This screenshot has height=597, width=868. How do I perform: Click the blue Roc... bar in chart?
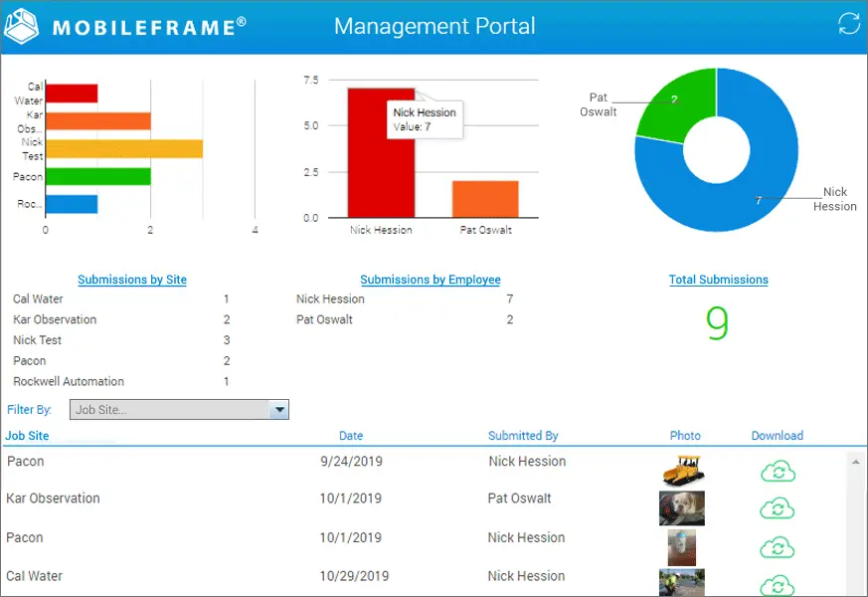coord(72,204)
